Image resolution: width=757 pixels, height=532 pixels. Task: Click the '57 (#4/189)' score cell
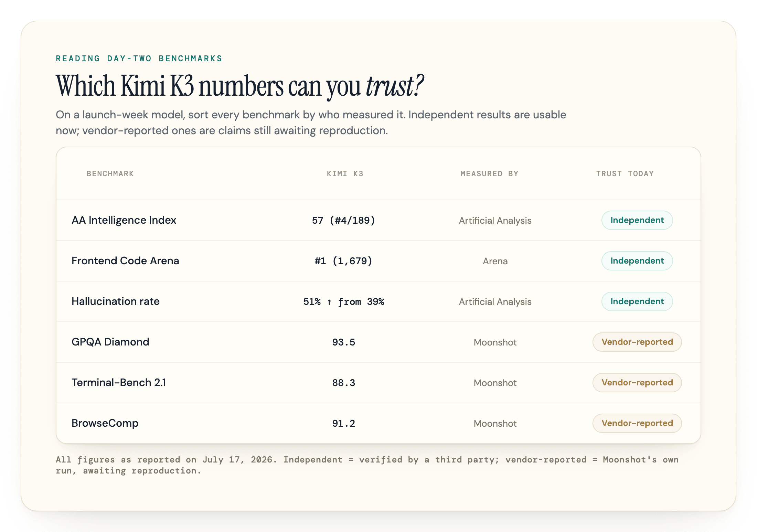pyautogui.click(x=343, y=220)
